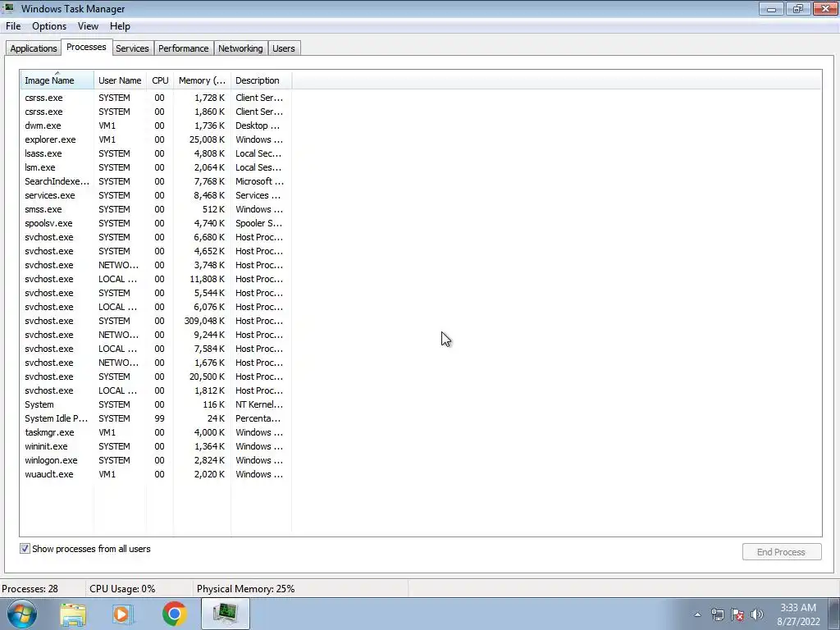Sort by Description column header
The height and width of the screenshot is (630, 840).
click(262, 80)
